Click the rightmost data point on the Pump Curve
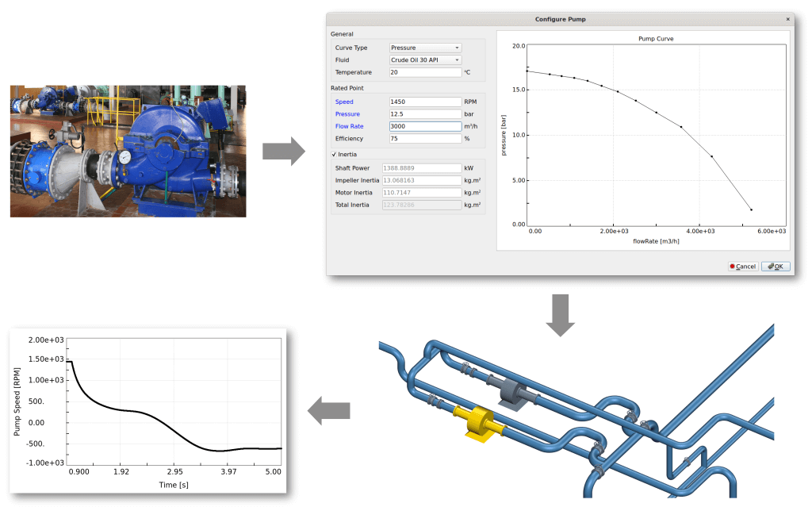The width and height of the screenshot is (812, 507). click(x=751, y=209)
